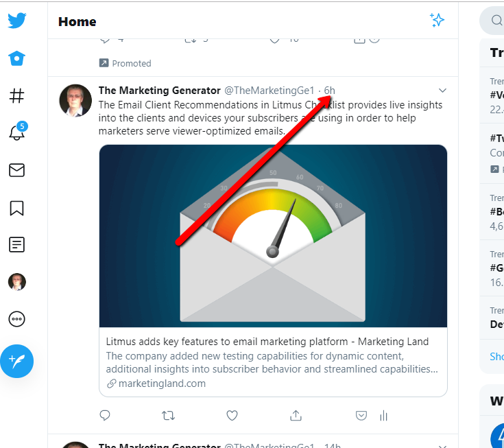Open Notifications bell with 5 badge
This screenshot has width=504, height=448.
pyautogui.click(x=18, y=131)
